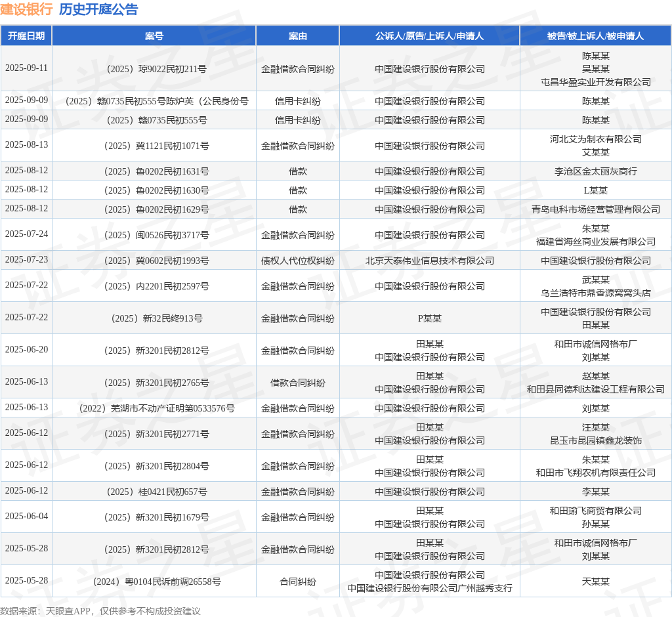The image size is (672, 617).
Task: Select case number (2025)新3201民初2771号
Action: (156, 435)
